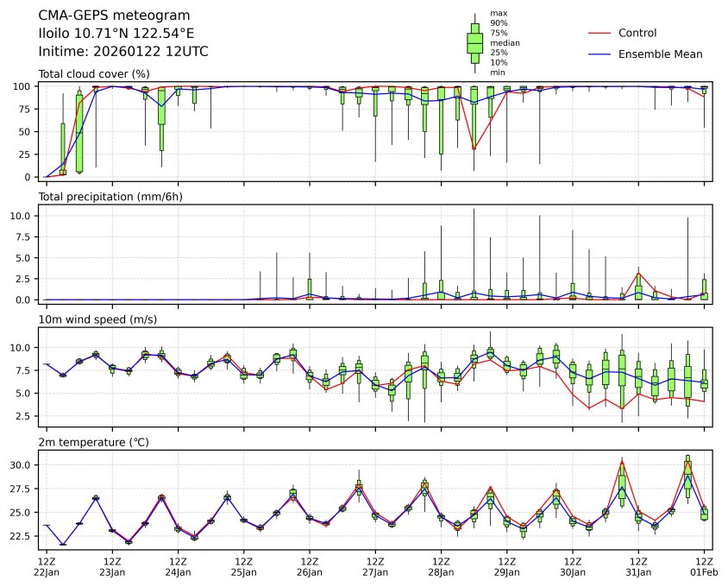This screenshot has height=587, width=728.
Task: Click the max label in the legend
Action: tap(497, 13)
